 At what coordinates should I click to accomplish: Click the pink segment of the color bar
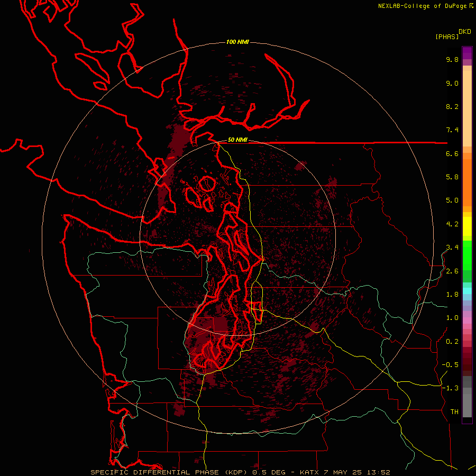[467, 321]
